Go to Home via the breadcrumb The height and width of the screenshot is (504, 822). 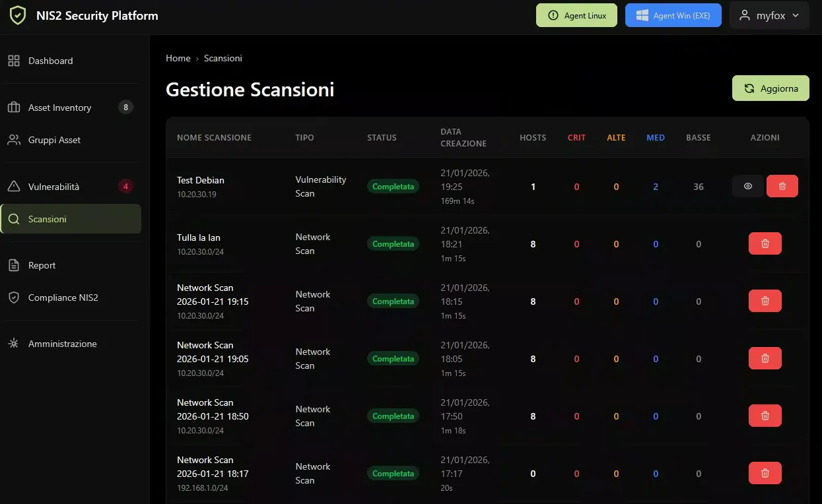point(178,58)
